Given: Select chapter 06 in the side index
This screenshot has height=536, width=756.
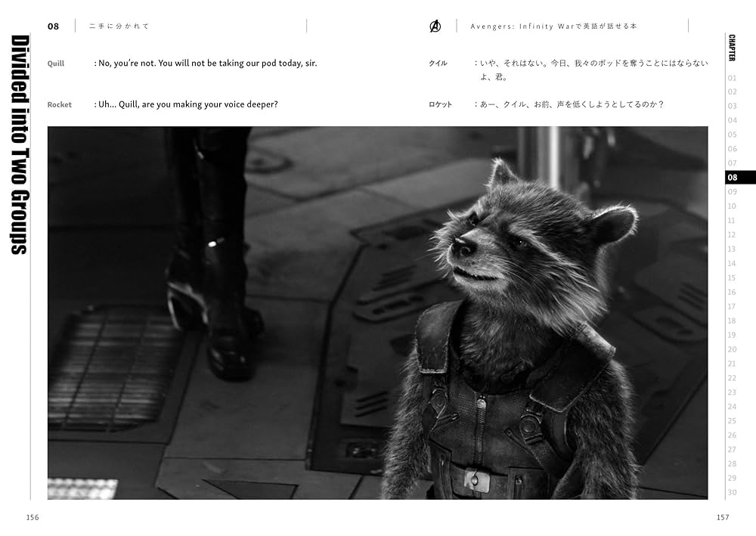Looking at the screenshot, I should point(733,149).
